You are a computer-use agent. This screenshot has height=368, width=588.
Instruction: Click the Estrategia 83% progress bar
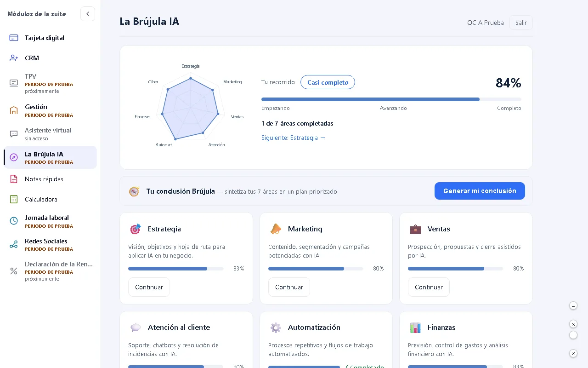[176, 269]
